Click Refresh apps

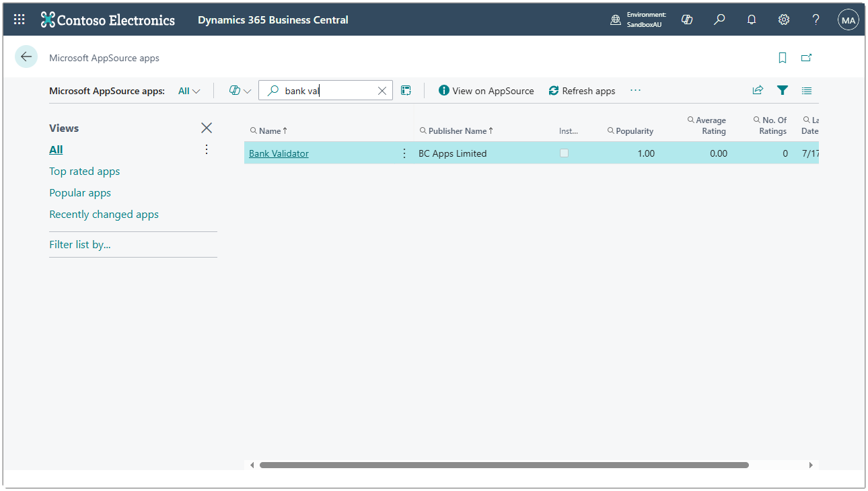coord(582,91)
